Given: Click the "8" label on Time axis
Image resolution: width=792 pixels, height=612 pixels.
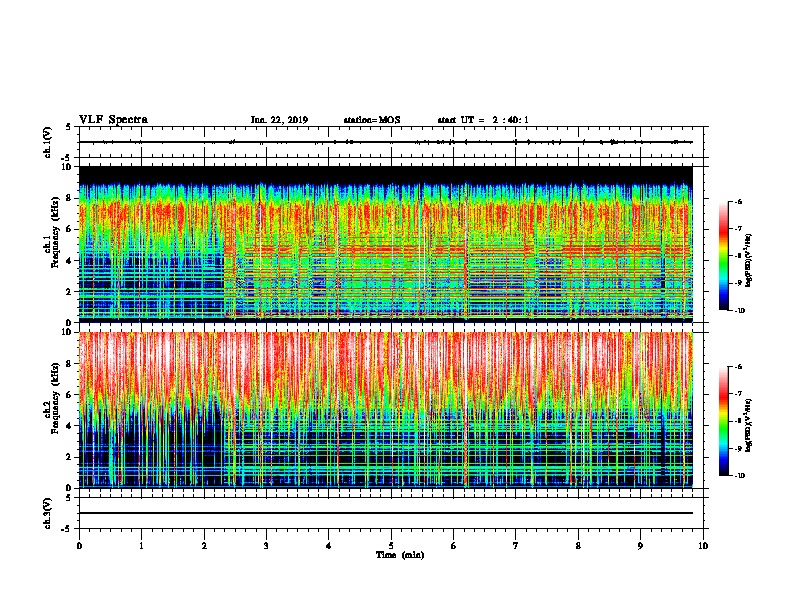Looking at the screenshot, I should [x=578, y=546].
